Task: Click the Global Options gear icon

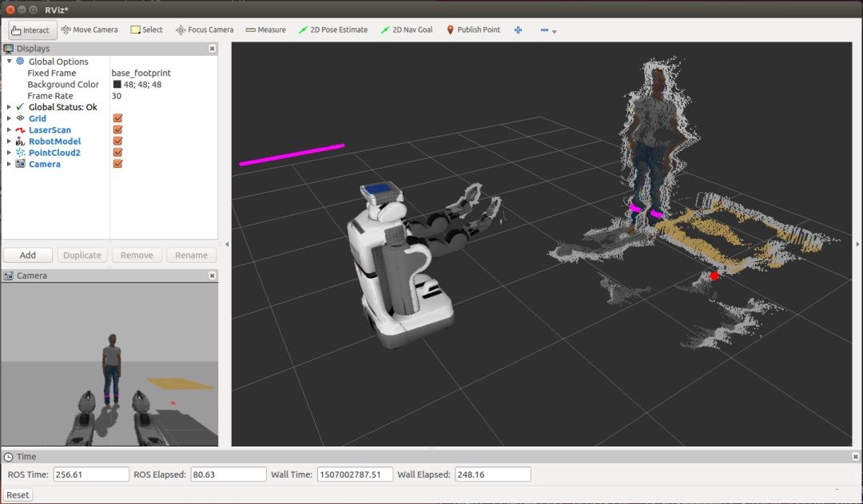Action: pyautogui.click(x=20, y=61)
